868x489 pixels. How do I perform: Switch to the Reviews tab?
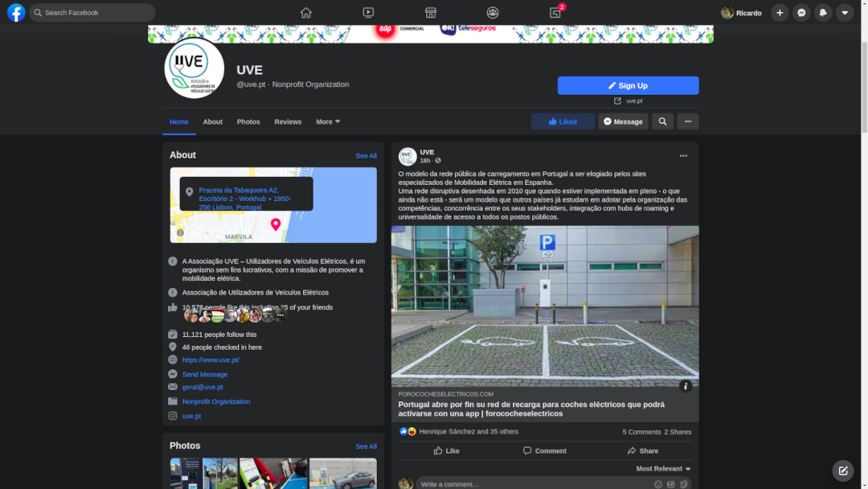(288, 121)
